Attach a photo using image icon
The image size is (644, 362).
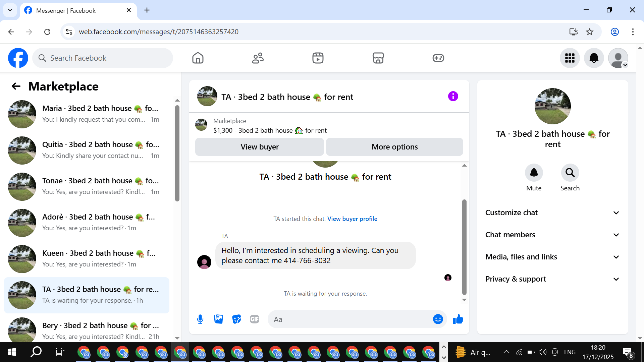(x=218, y=319)
